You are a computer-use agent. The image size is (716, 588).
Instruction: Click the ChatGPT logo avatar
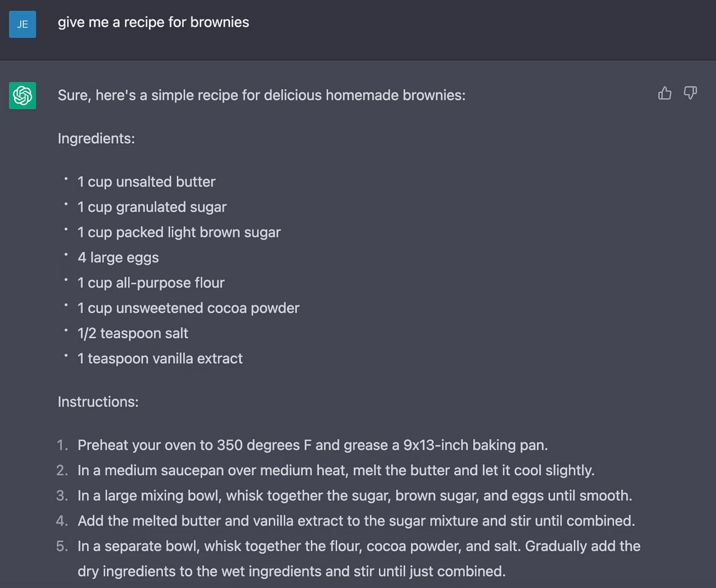[x=23, y=95]
